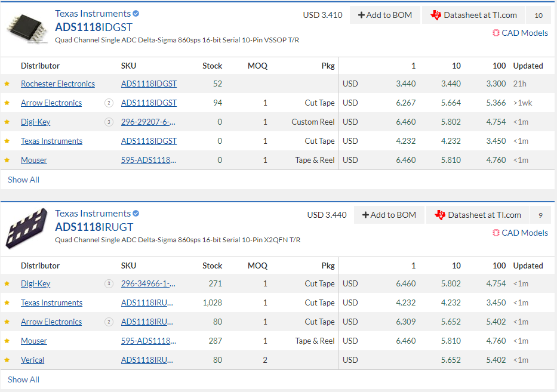This screenshot has width=557, height=392.
Task: Open the Verical distributor link
Action: (x=32, y=360)
